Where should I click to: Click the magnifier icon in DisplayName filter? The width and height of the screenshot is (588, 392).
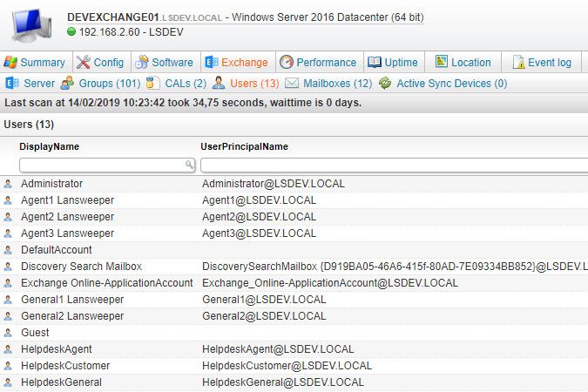pos(190,165)
